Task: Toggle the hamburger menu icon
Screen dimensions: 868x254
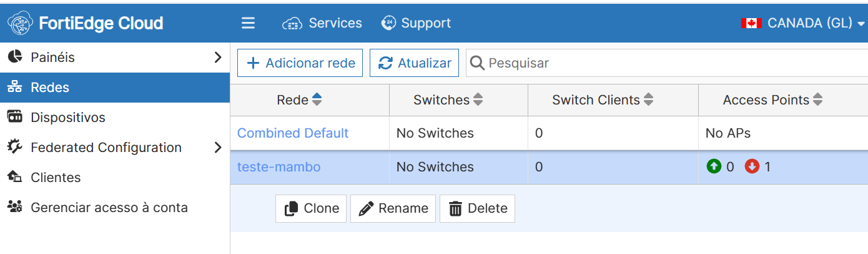Action: point(248,23)
